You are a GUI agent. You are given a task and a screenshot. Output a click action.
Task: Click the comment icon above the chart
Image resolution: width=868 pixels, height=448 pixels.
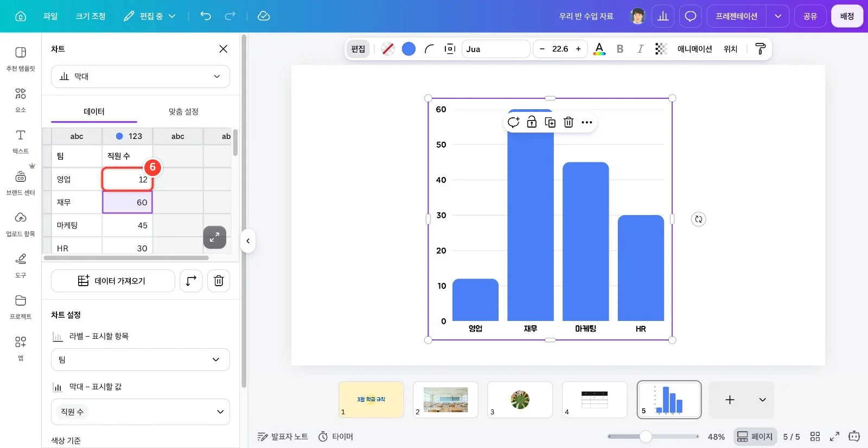pos(513,122)
